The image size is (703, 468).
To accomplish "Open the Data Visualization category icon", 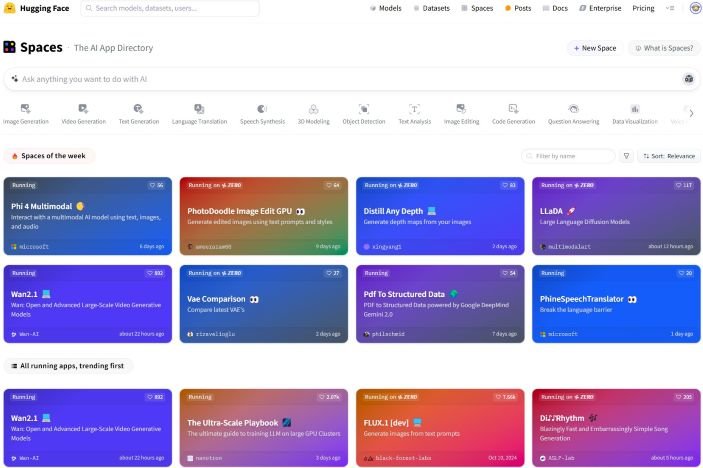I will (x=635, y=108).
